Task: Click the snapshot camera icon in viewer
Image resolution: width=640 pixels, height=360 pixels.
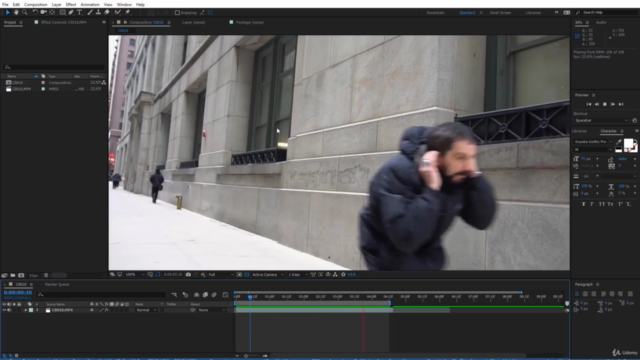Action: coord(188,275)
